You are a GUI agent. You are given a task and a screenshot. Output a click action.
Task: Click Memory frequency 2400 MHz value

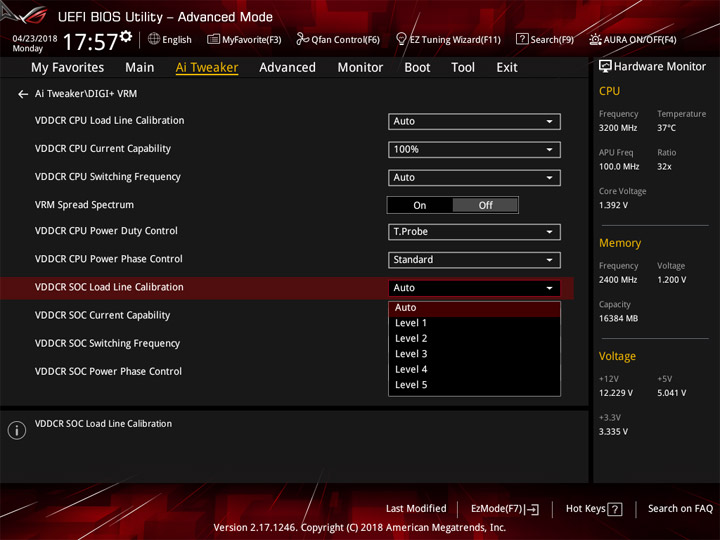(x=618, y=280)
